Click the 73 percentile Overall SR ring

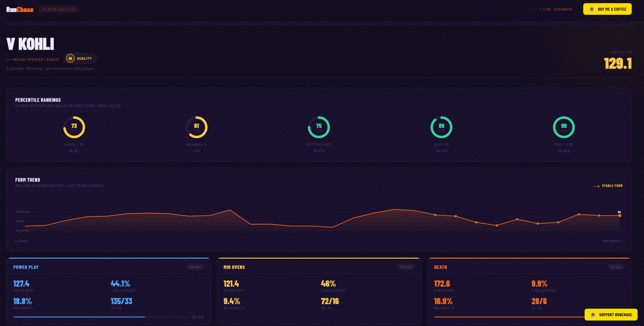tap(74, 127)
